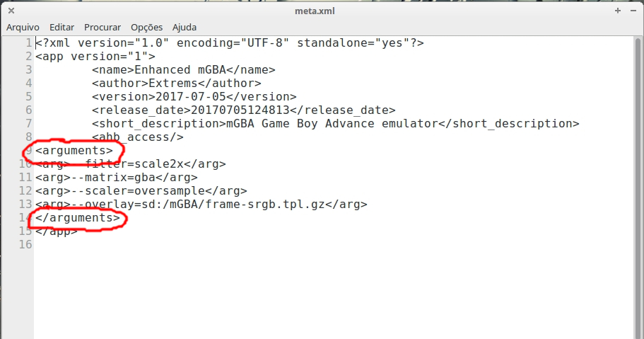
Task: Click the meta.xml title bar text
Action: coord(315,11)
